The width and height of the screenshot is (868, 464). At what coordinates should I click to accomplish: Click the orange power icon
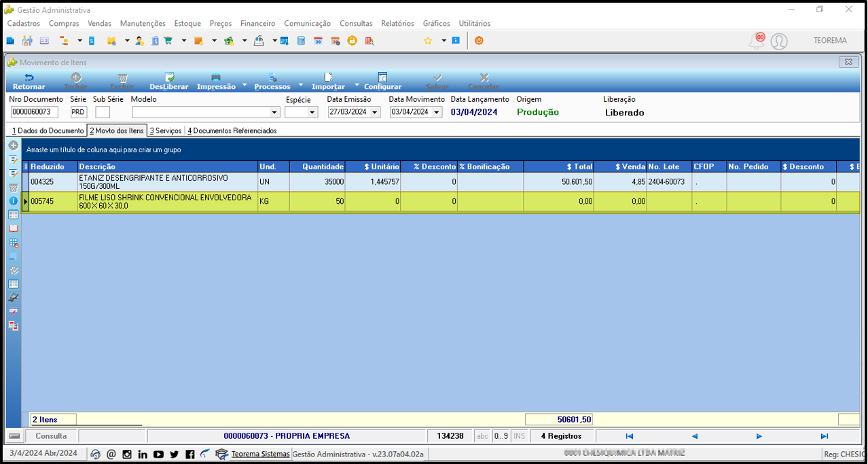tap(479, 41)
